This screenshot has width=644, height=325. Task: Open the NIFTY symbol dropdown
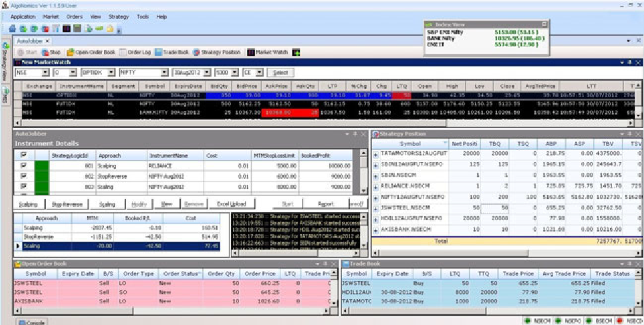coord(164,73)
